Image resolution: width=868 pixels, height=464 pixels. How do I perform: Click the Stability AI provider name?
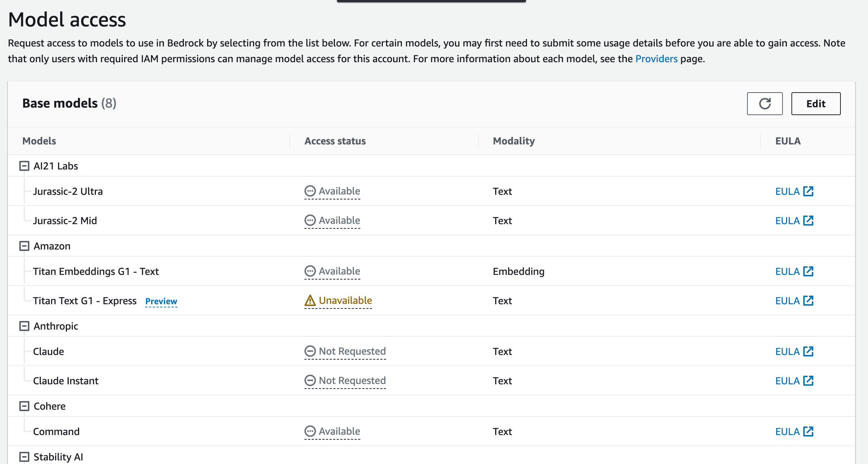click(x=58, y=457)
